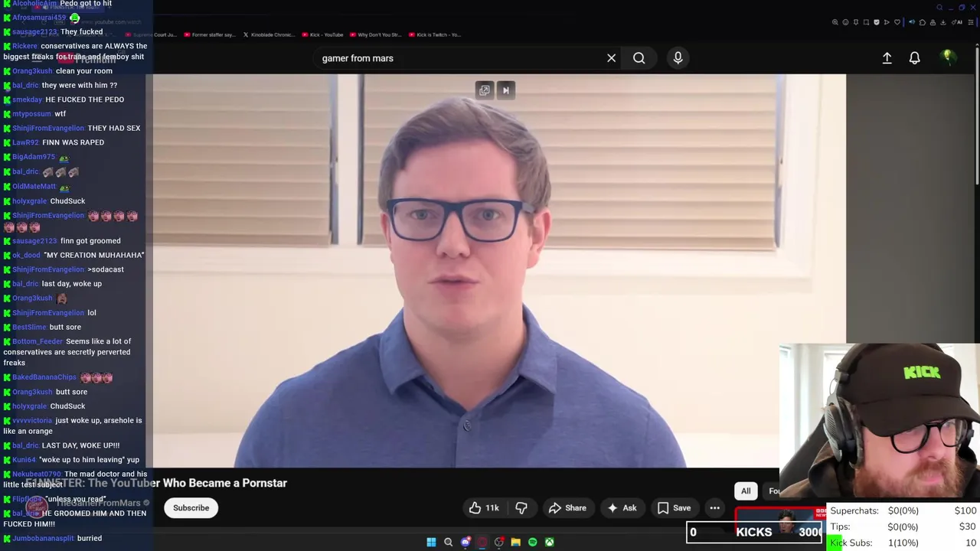
Task: Click the browser heart bookmark icon
Action: (897, 22)
